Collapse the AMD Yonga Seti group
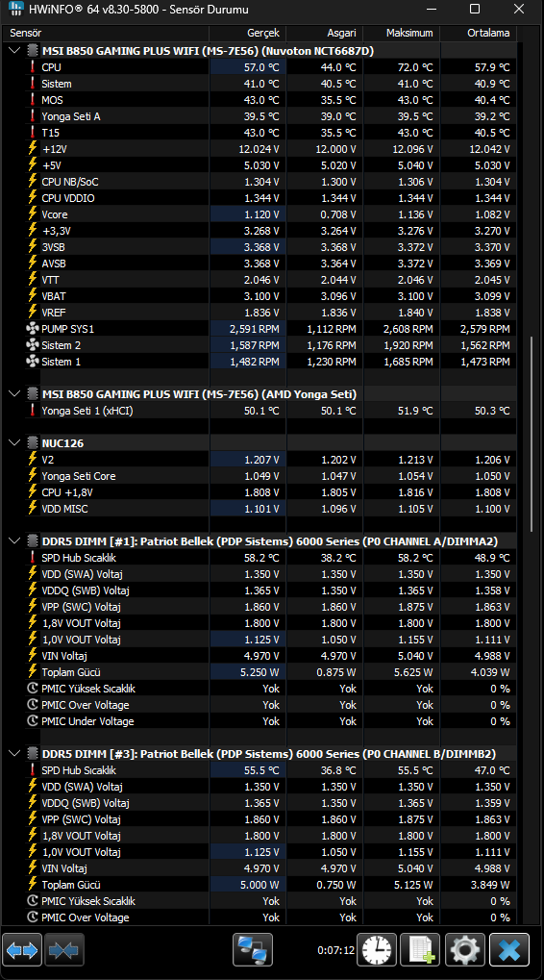Image resolution: width=544 pixels, height=980 pixels. 13,393
